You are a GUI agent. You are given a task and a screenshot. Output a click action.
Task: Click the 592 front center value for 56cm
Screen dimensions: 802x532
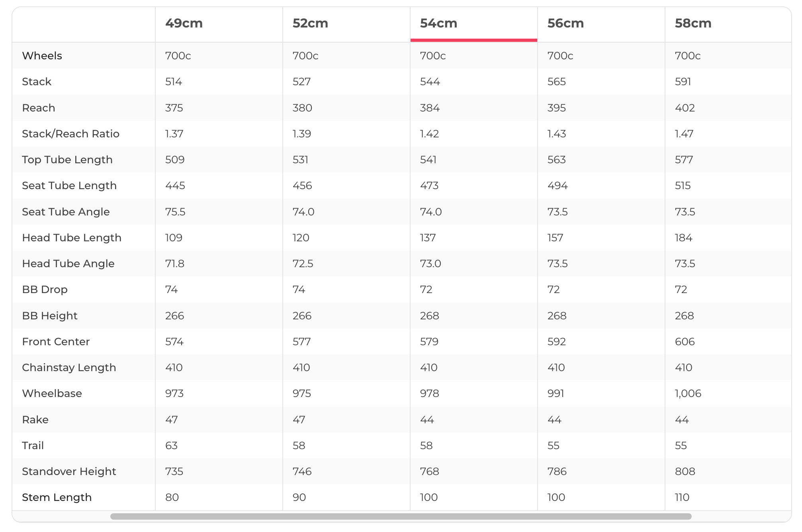pyautogui.click(x=556, y=342)
